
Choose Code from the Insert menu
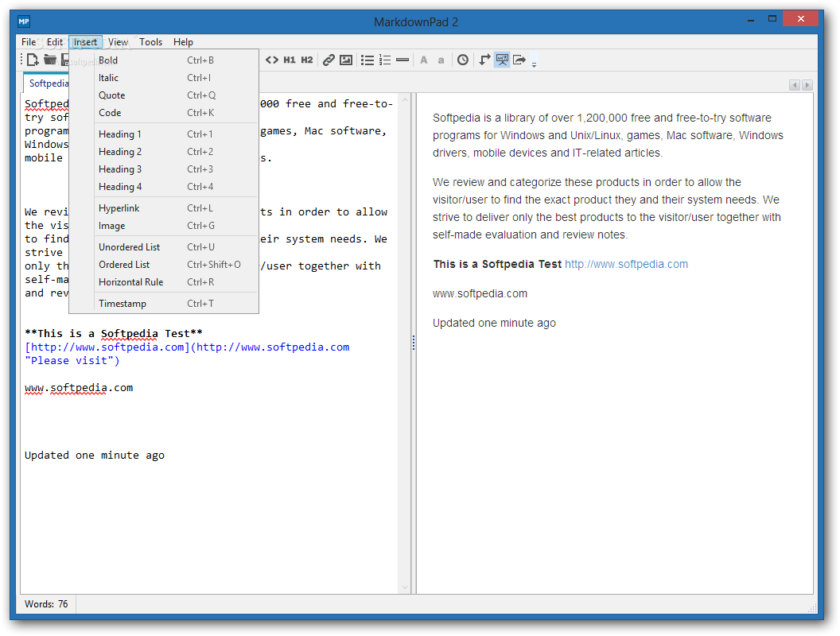point(164,113)
